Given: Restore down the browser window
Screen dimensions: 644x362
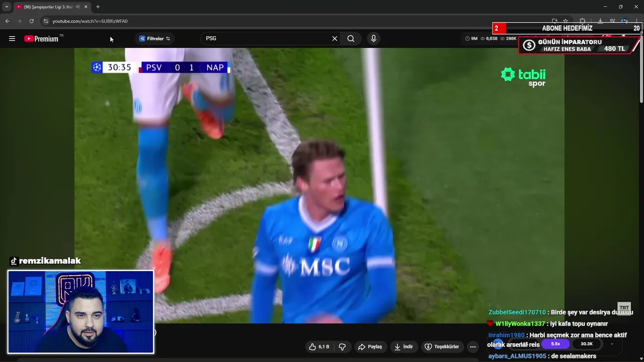Looking at the screenshot, I should tap(620, 7).
